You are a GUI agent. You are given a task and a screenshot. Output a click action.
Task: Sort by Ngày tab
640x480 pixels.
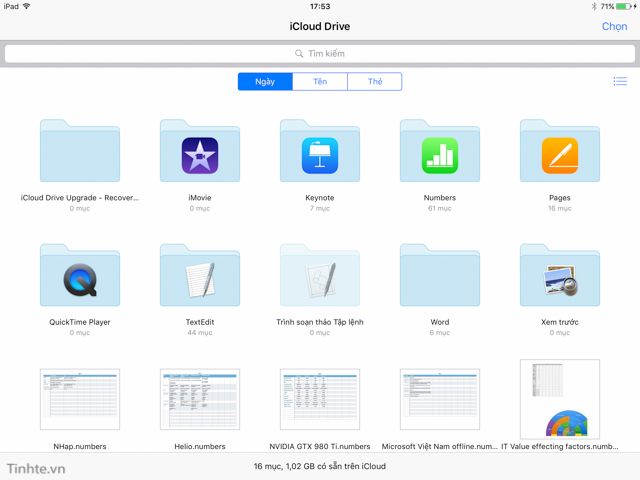click(265, 82)
